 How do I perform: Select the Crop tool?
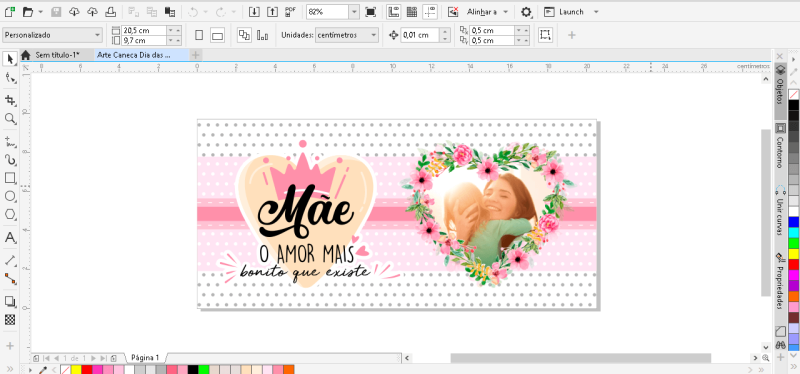click(x=10, y=99)
